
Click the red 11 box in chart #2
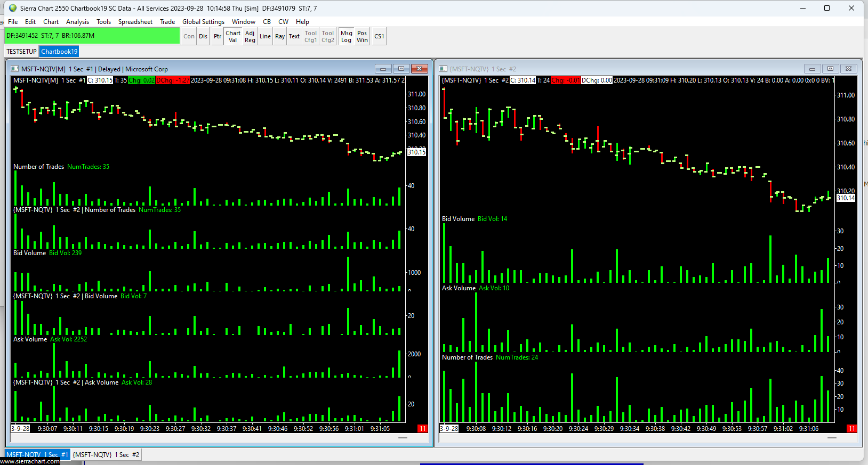coord(851,429)
